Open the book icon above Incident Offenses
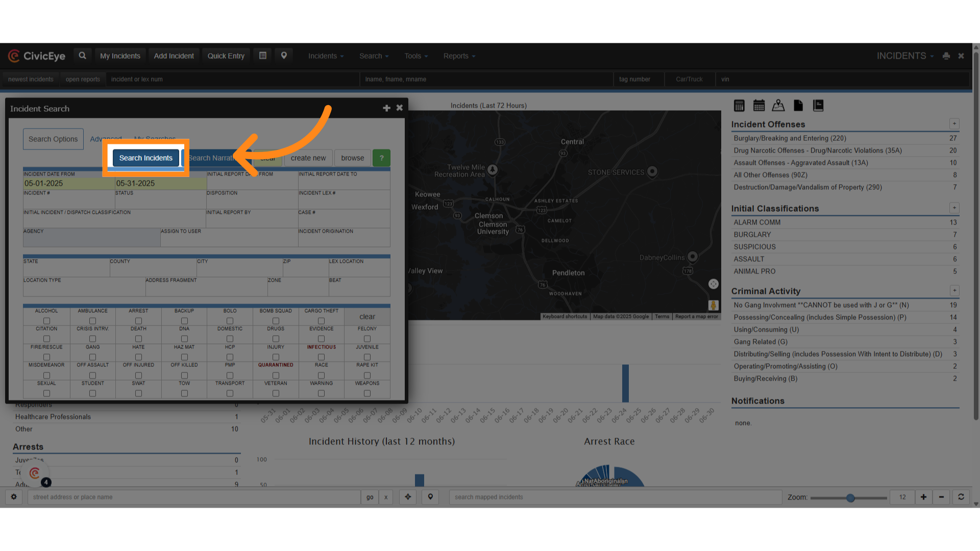 click(818, 106)
